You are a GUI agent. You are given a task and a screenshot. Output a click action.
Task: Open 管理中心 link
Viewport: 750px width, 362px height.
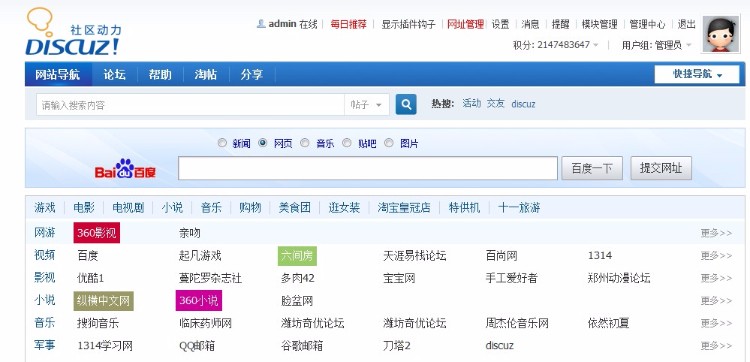(x=647, y=24)
